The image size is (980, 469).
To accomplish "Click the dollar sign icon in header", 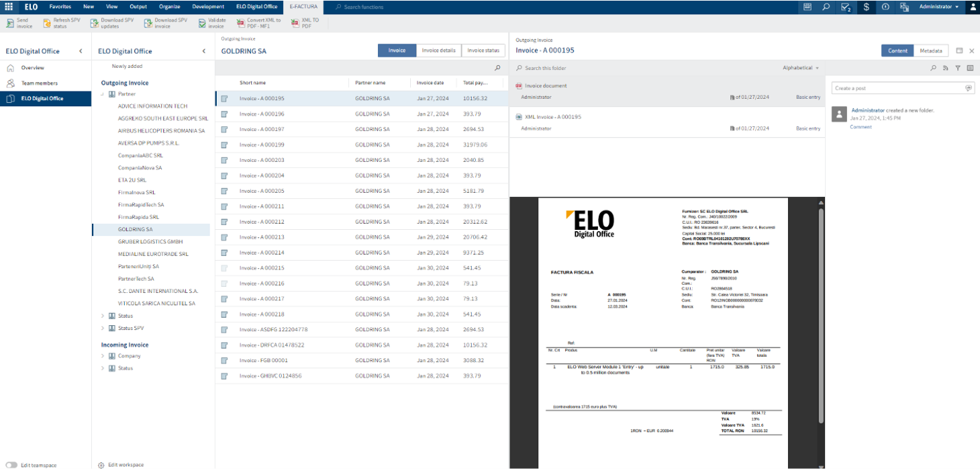I will [x=867, y=7].
